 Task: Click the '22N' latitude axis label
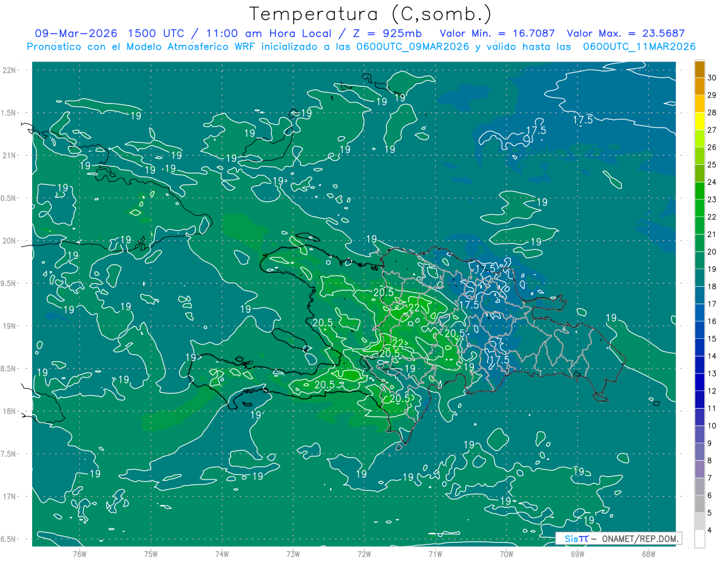[x=10, y=70]
